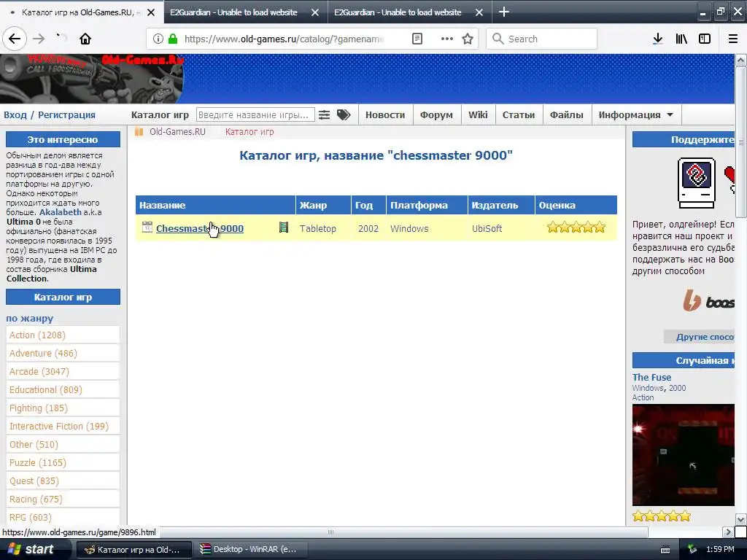Click the green padlock security icon
The width and height of the screenshot is (747, 560).
(173, 39)
